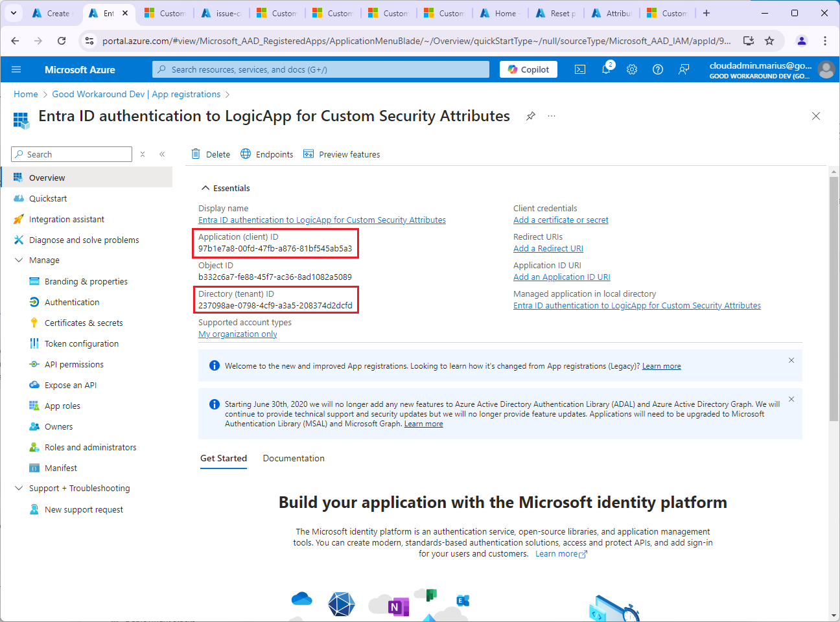The width and height of the screenshot is (840, 622).
Task: Open API permissions in the sidebar
Action: [x=74, y=364]
